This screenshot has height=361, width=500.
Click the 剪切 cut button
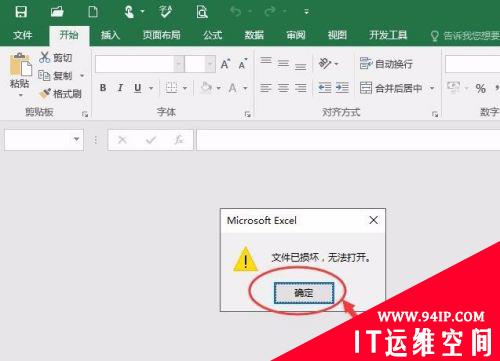pyautogui.click(x=56, y=58)
